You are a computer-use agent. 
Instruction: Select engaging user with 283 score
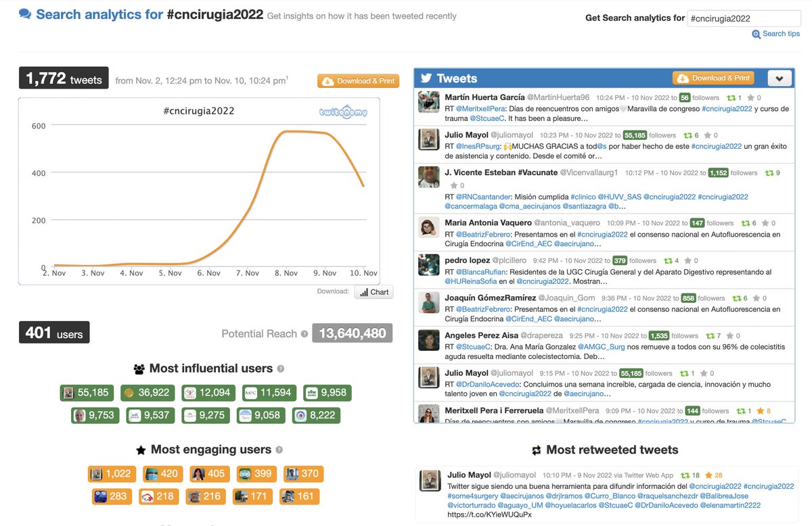click(112, 496)
